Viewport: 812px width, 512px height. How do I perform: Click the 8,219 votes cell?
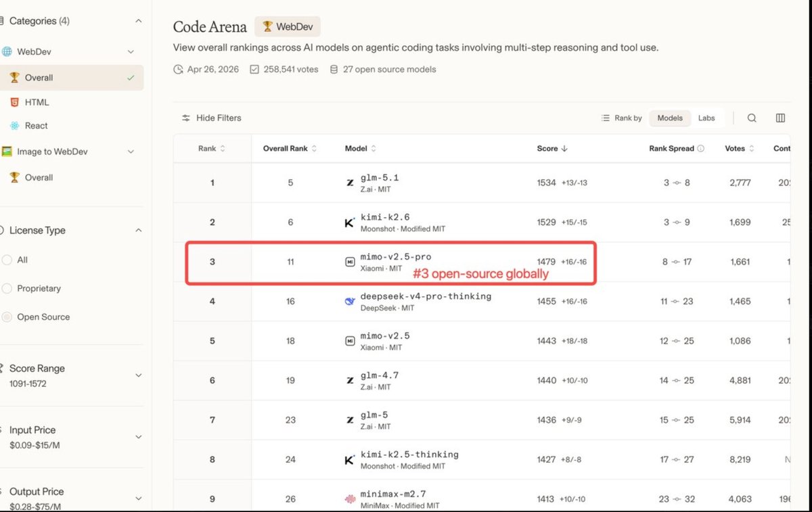pyautogui.click(x=740, y=460)
